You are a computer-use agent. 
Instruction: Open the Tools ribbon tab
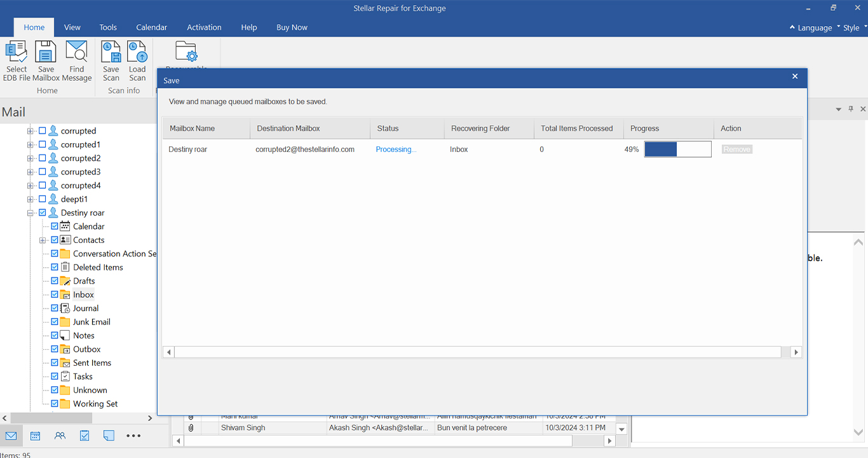pyautogui.click(x=108, y=27)
